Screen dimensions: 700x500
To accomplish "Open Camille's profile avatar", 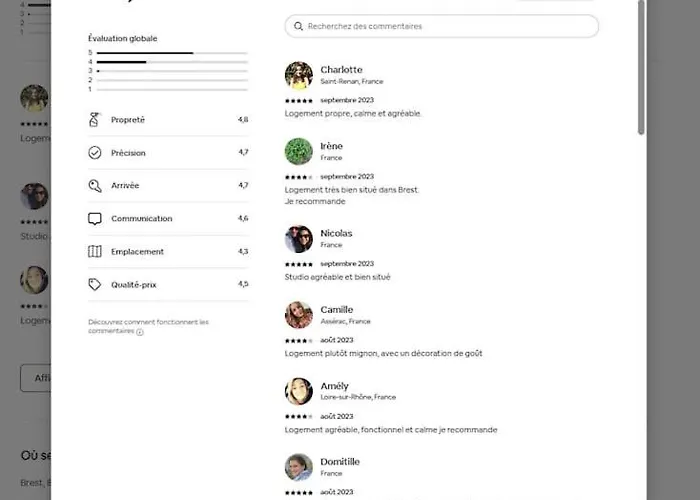I will 299,315.
